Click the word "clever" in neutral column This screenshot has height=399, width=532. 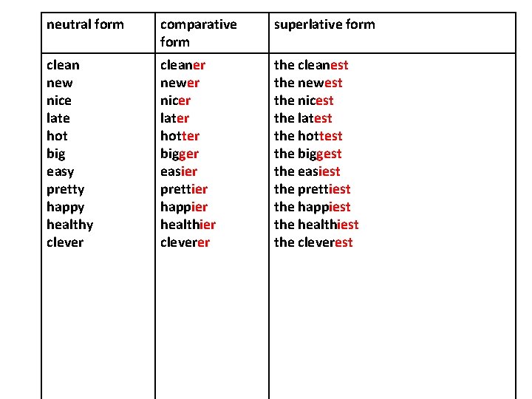(65, 242)
